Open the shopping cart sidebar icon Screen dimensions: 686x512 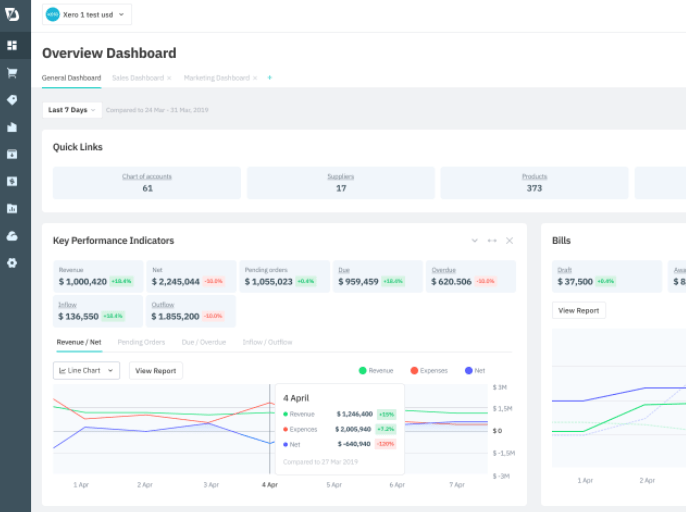tap(12, 73)
